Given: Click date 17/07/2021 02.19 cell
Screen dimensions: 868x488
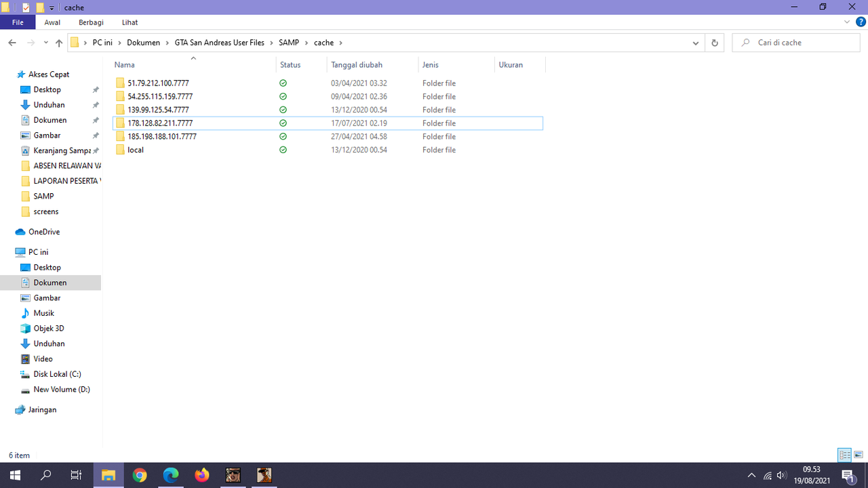Looking at the screenshot, I should click(359, 123).
